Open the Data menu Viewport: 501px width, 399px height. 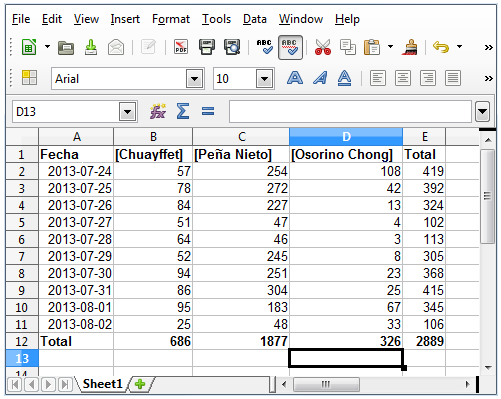click(255, 19)
